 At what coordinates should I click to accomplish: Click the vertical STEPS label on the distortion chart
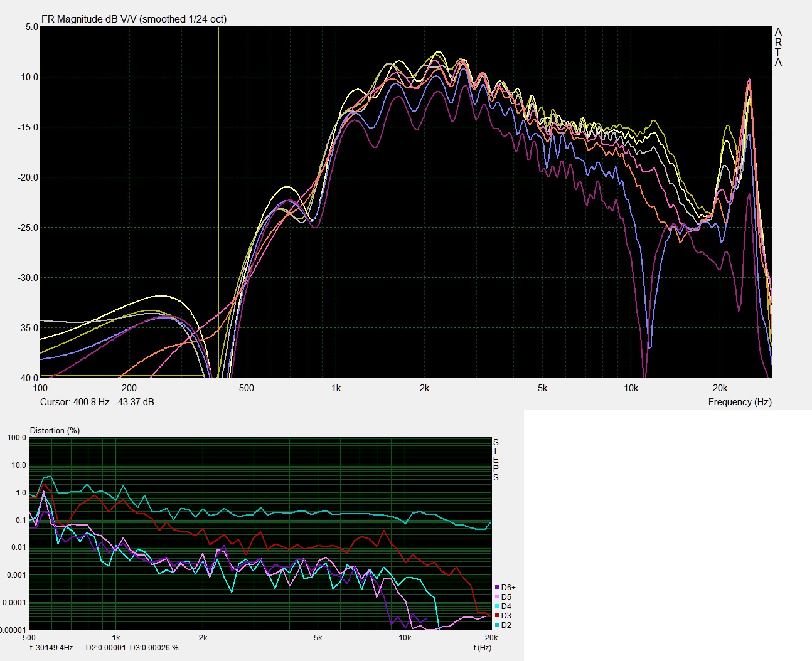(x=496, y=460)
